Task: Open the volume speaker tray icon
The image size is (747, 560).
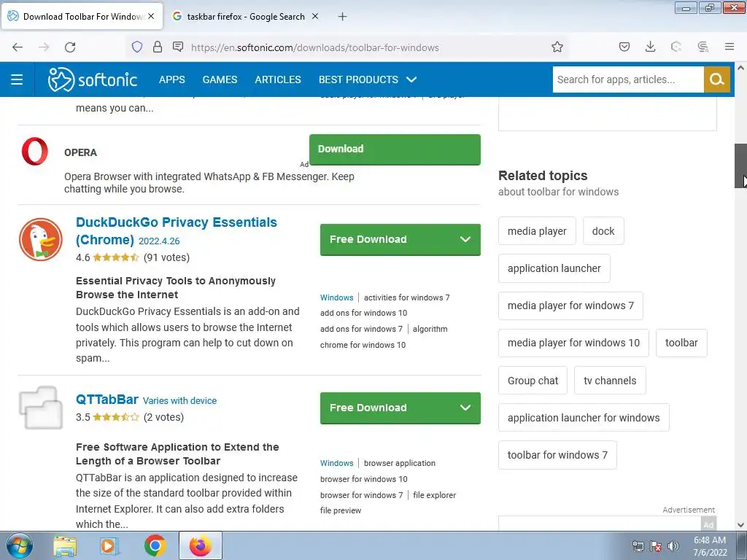Action: [673, 546]
